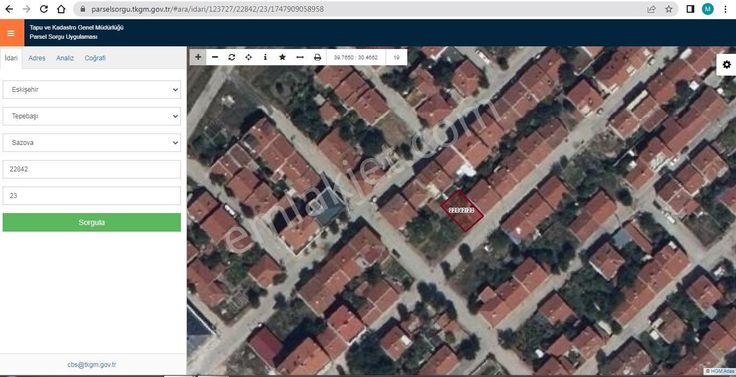The height and width of the screenshot is (377, 736).
Task: Focus the block number field 22842
Action: (x=92, y=169)
